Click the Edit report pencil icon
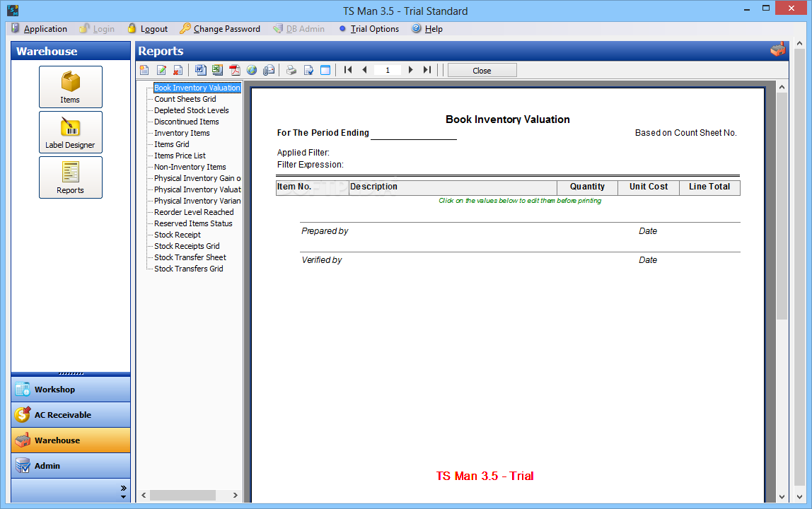 [161, 70]
